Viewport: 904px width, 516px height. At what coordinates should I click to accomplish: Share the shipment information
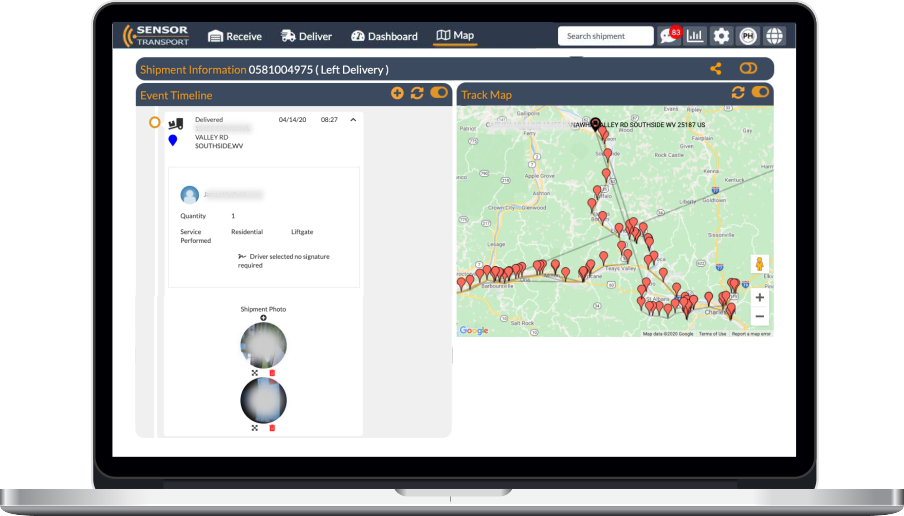tap(716, 69)
